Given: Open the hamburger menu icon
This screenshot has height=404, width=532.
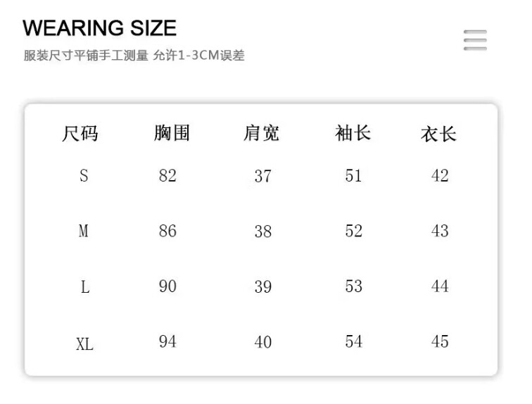Looking at the screenshot, I should tap(475, 39).
